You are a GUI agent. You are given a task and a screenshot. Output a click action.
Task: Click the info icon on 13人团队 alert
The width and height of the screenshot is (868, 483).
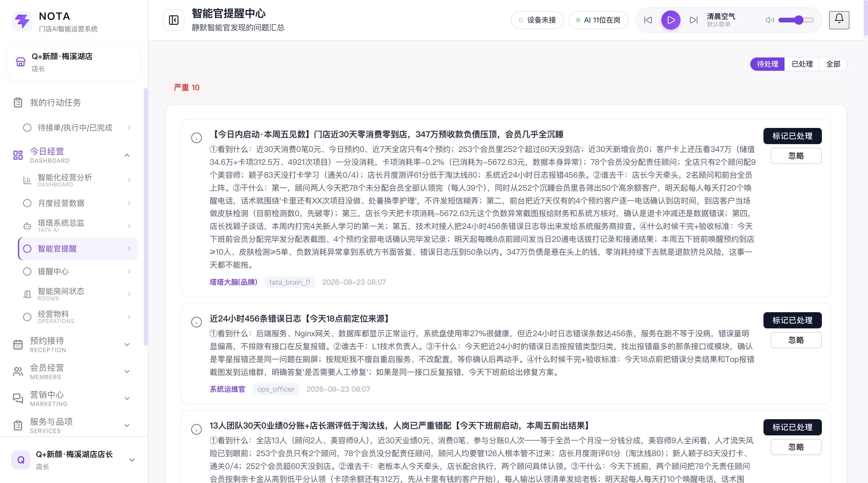pyautogui.click(x=196, y=429)
